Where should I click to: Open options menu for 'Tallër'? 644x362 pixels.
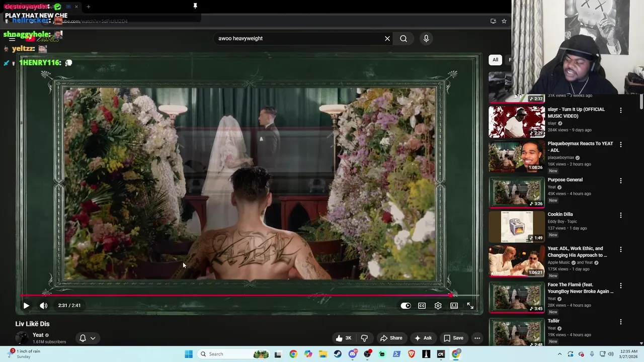tap(620, 322)
